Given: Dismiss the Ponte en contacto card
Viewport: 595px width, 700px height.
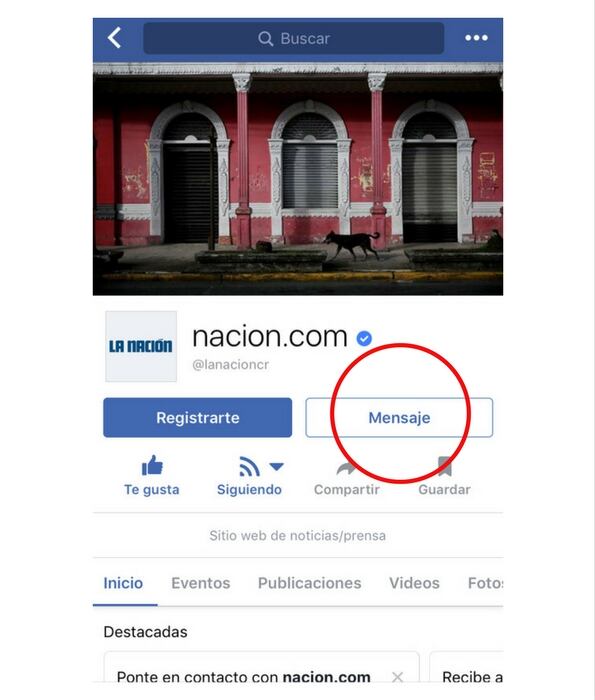Looking at the screenshot, I should pyautogui.click(x=397, y=677).
